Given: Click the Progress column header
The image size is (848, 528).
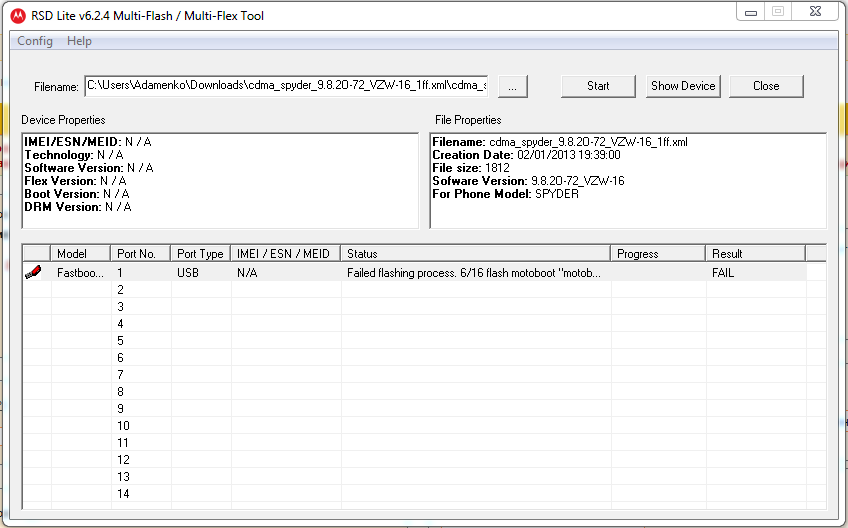Looking at the screenshot, I should click(x=658, y=254).
